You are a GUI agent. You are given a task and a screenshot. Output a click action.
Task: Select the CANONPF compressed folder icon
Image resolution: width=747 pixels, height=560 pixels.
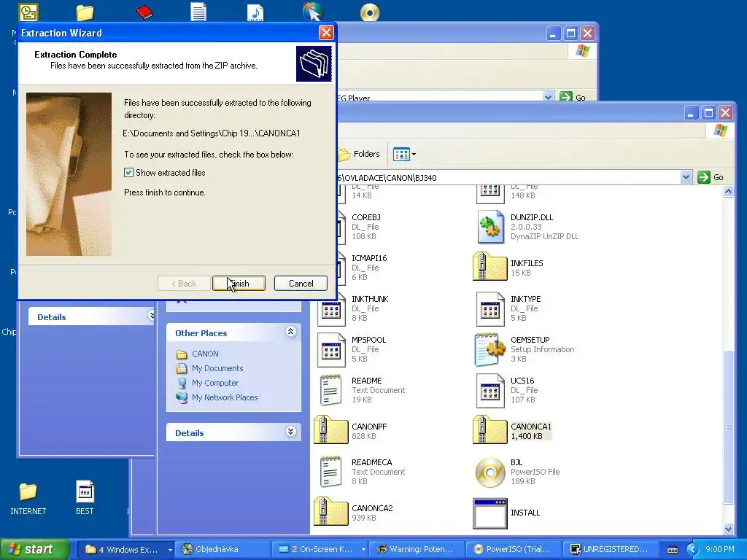coord(330,430)
